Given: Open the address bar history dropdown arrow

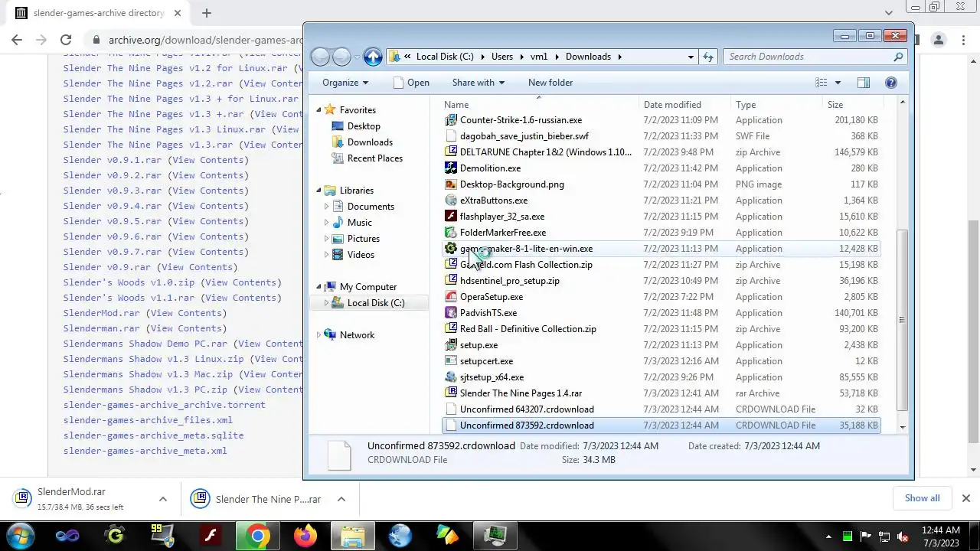Looking at the screenshot, I should tap(691, 57).
